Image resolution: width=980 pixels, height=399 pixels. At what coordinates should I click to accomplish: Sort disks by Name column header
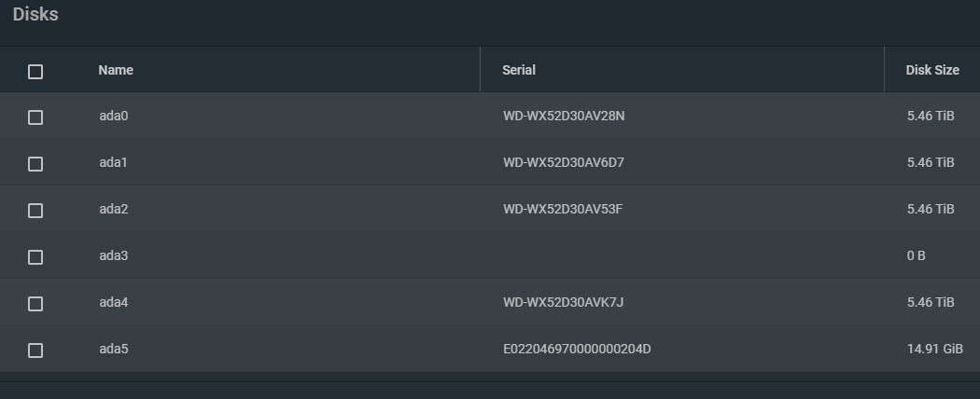116,70
